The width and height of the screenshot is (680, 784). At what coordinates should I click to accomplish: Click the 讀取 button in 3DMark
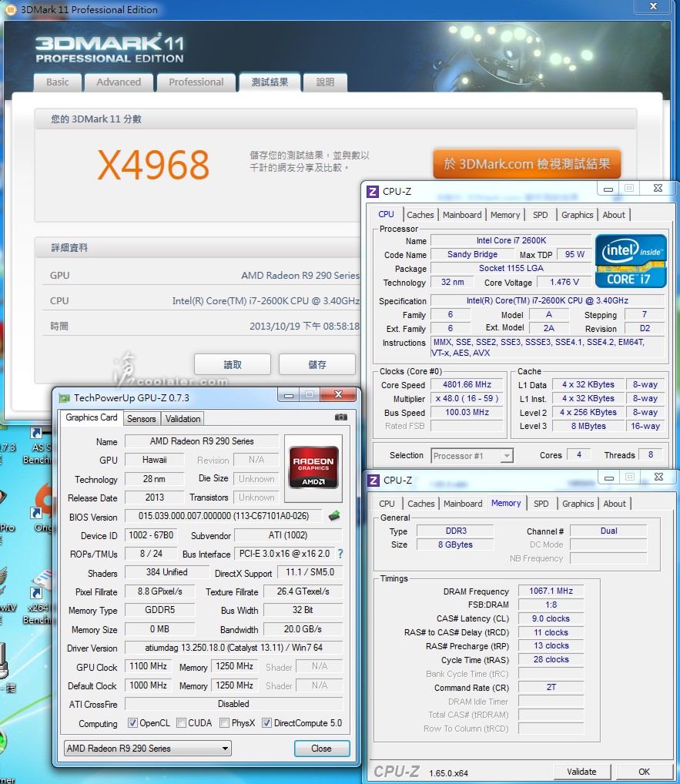(x=233, y=364)
